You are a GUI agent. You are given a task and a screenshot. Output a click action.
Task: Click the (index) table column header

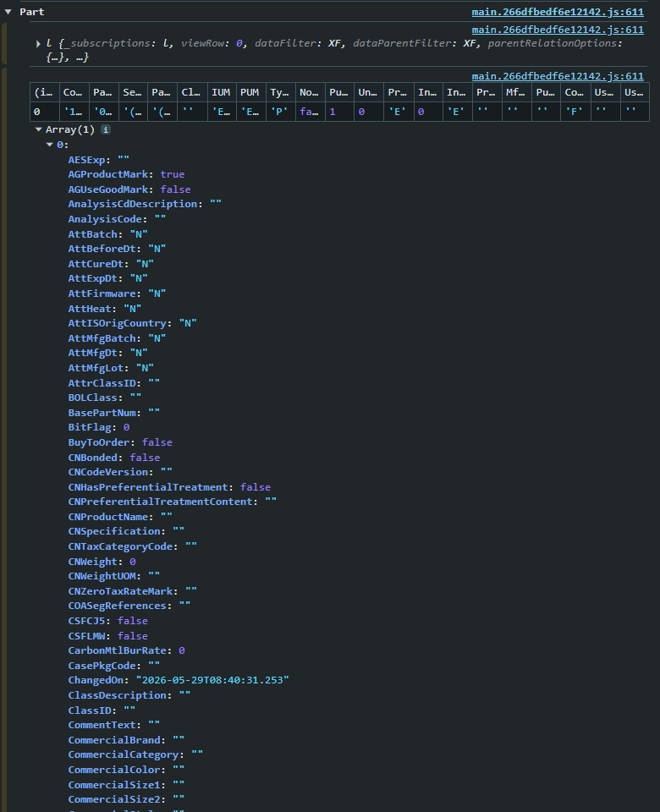click(x=45, y=92)
